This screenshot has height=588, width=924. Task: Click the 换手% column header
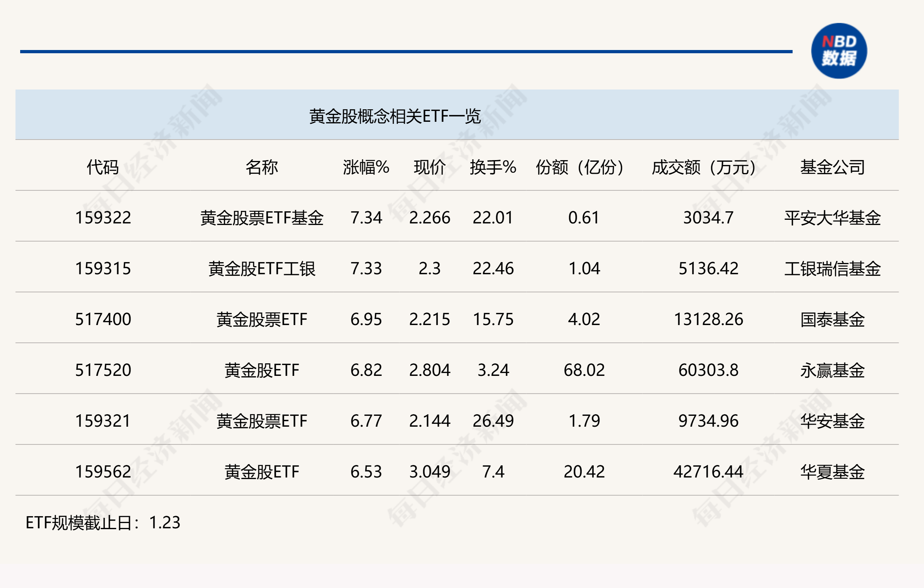493,167
